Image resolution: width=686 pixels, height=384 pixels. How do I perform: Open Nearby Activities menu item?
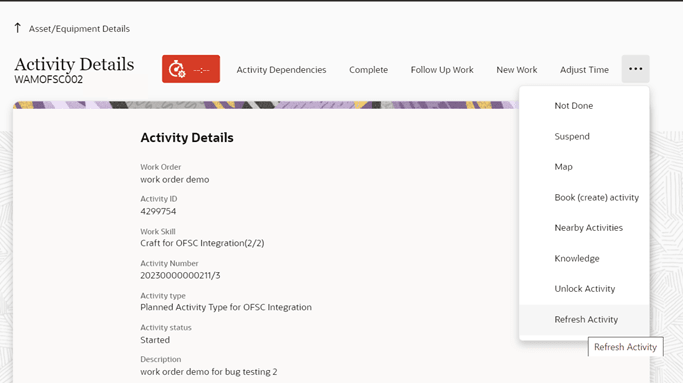coord(584,228)
